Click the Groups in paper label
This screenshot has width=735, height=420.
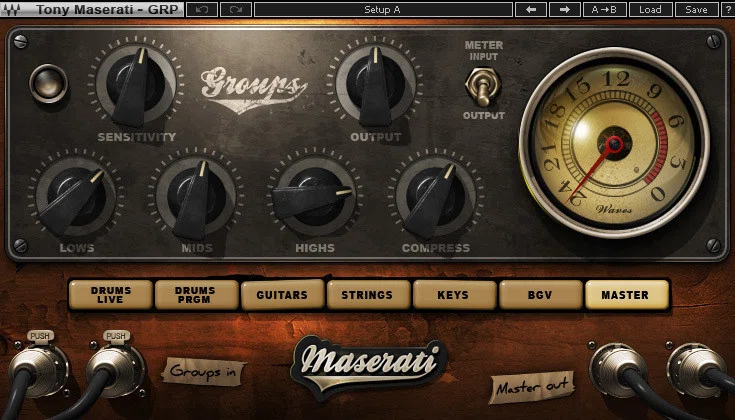click(x=203, y=372)
